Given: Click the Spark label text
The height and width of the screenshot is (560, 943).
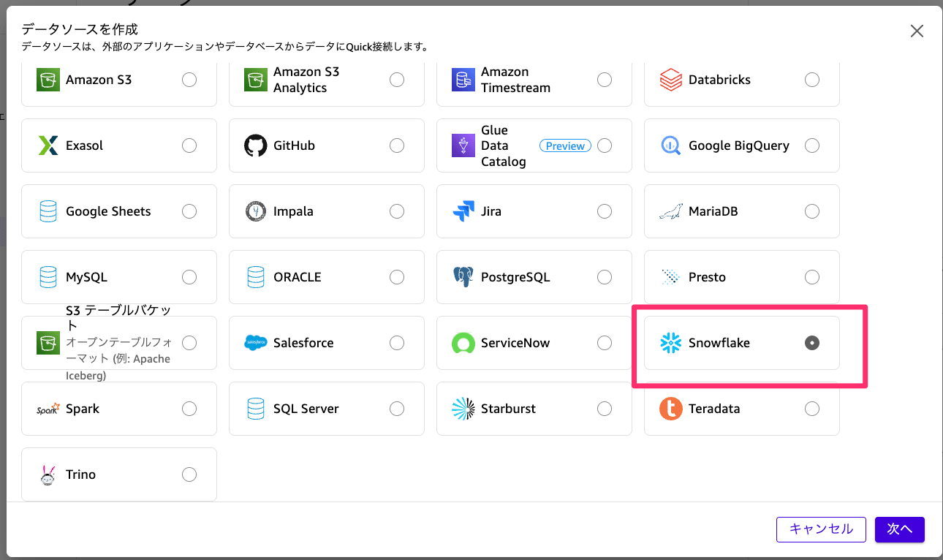Looking at the screenshot, I should [83, 409].
